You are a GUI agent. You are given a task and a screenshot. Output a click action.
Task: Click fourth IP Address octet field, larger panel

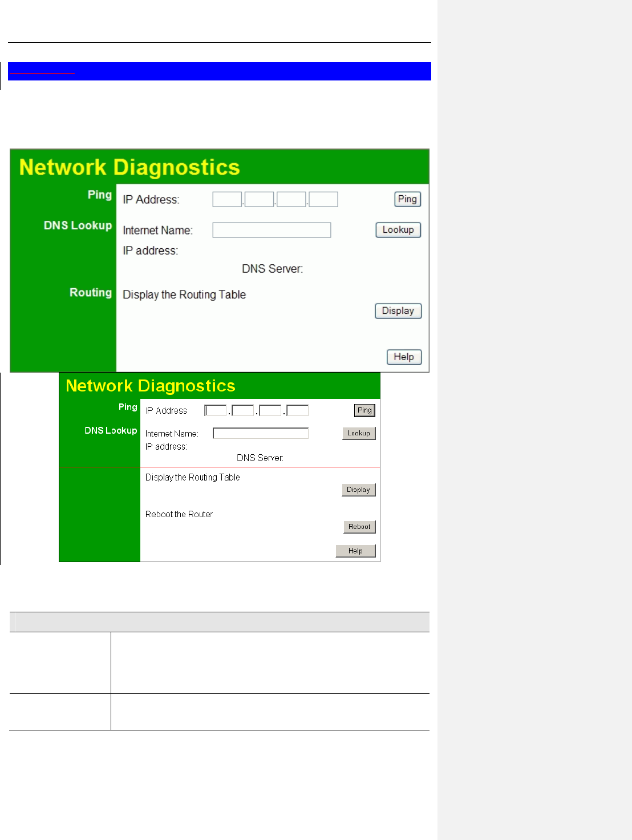click(323, 199)
